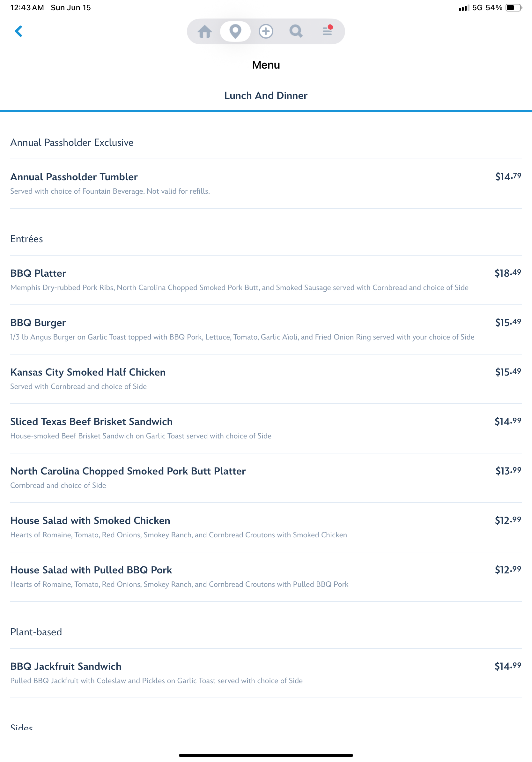The width and height of the screenshot is (532, 762).
Task: Tap the plus circle add icon
Action: point(266,32)
